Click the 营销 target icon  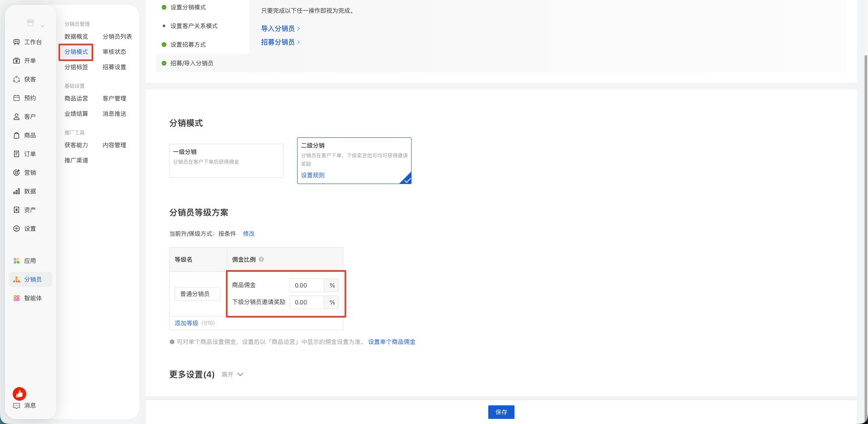[17, 173]
